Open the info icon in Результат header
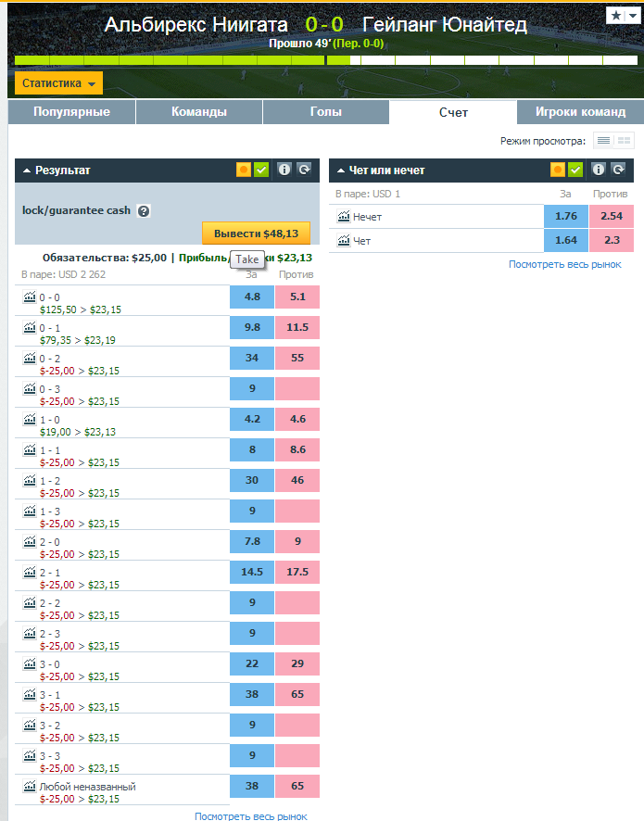 [x=284, y=170]
